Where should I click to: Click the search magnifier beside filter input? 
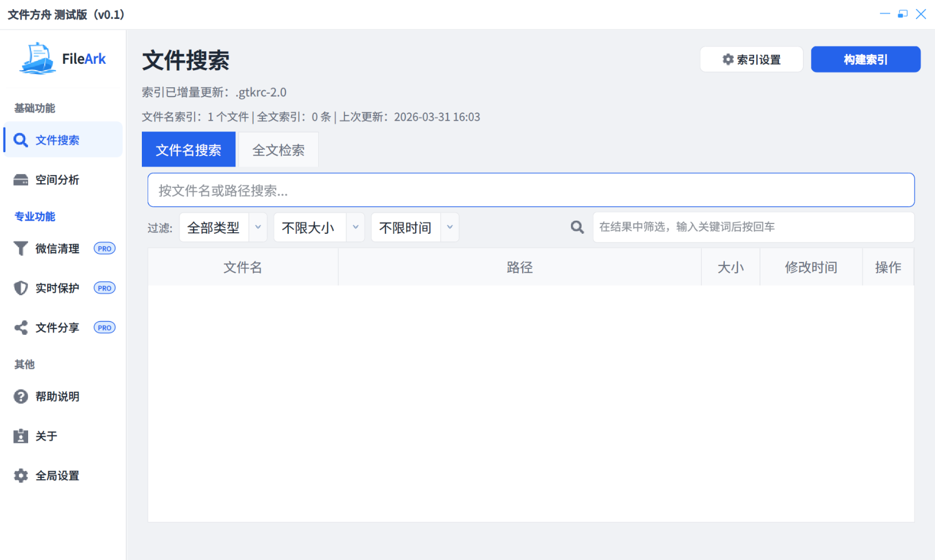click(x=577, y=227)
